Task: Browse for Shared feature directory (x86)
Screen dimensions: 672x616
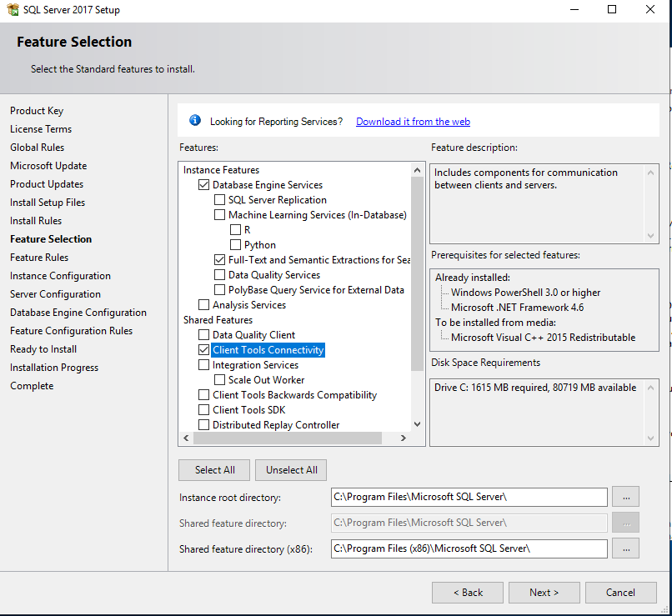Action: [625, 548]
